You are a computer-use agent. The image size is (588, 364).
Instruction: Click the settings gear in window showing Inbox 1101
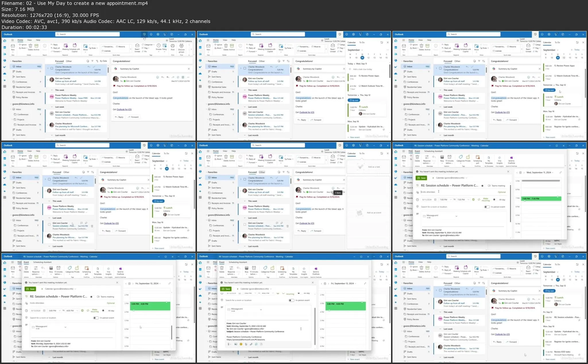click(549, 256)
